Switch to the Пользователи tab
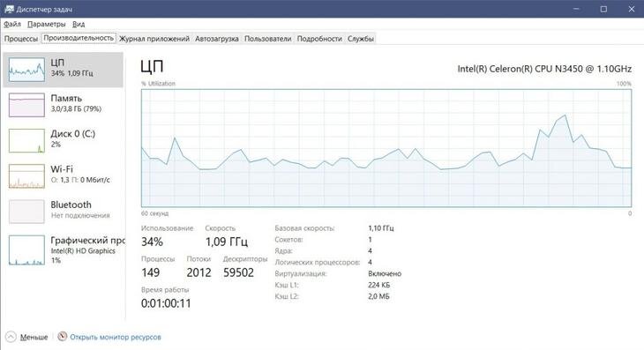 pyautogui.click(x=268, y=39)
